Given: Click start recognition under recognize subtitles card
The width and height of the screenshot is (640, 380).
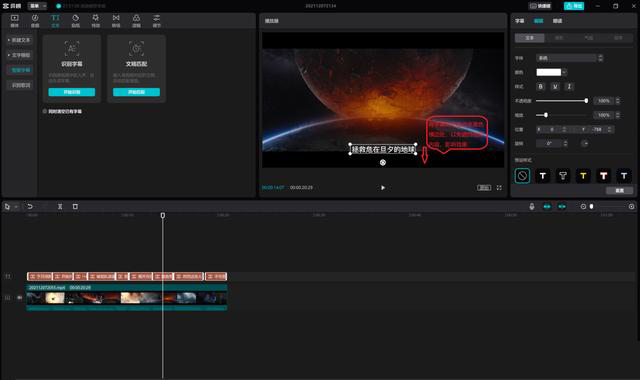Looking at the screenshot, I should tap(72, 92).
